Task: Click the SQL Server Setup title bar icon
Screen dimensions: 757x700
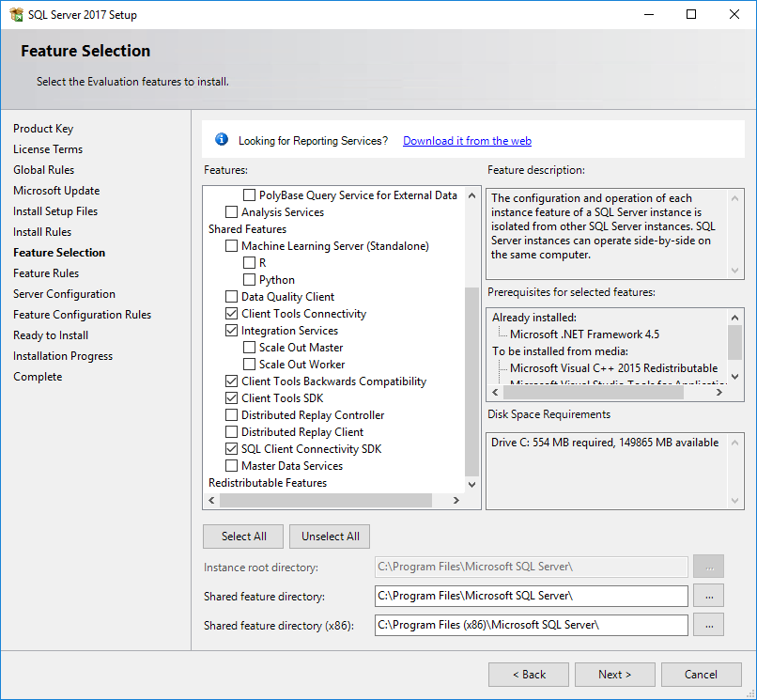Action: [x=16, y=14]
